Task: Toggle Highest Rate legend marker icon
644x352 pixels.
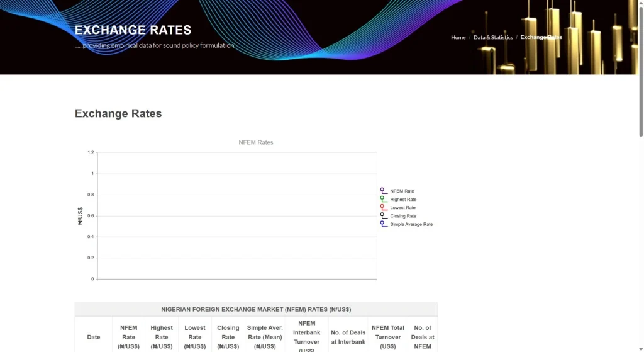Action: point(384,199)
